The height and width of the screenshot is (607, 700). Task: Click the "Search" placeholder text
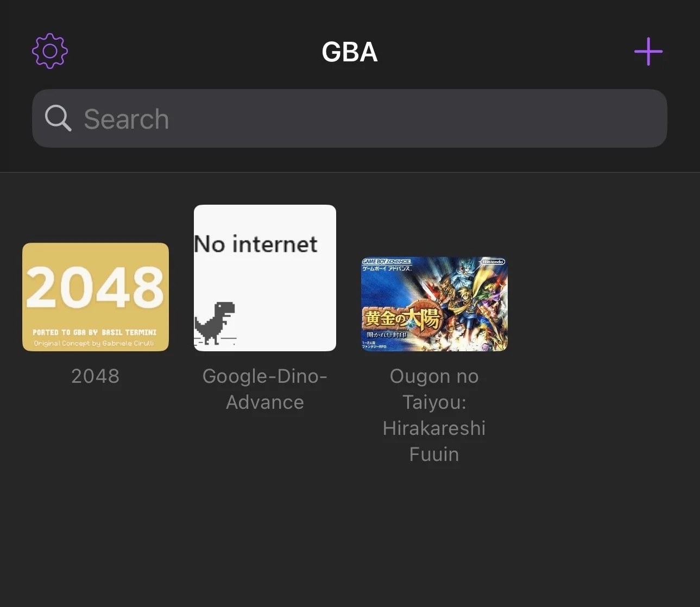click(127, 119)
